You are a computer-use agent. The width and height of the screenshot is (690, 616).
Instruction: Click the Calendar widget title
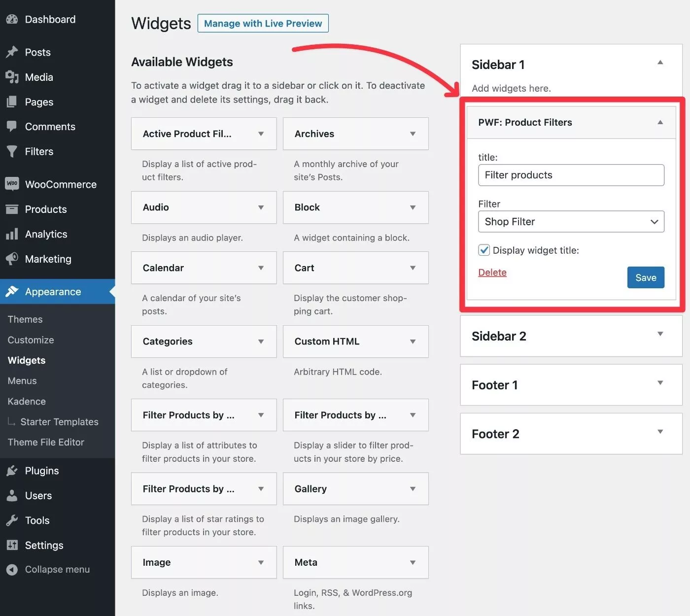tap(163, 268)
